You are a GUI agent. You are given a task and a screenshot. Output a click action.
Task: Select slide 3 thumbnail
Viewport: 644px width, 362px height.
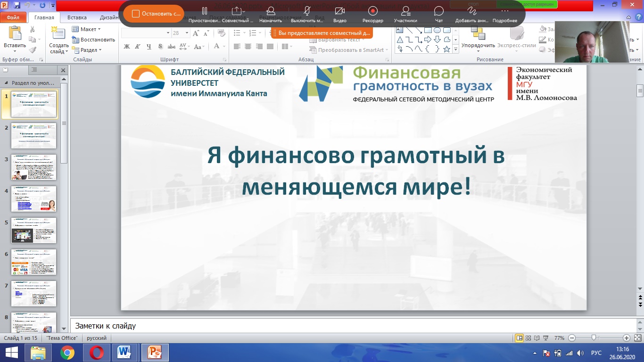pos(34,167)
